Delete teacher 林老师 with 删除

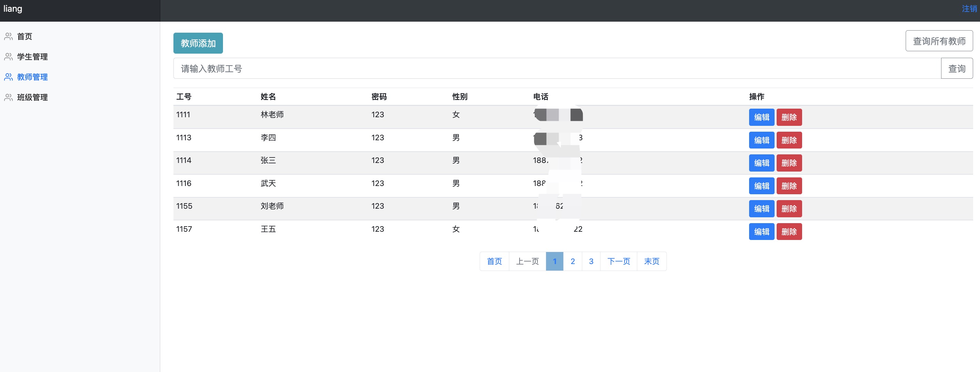(789, 118)
